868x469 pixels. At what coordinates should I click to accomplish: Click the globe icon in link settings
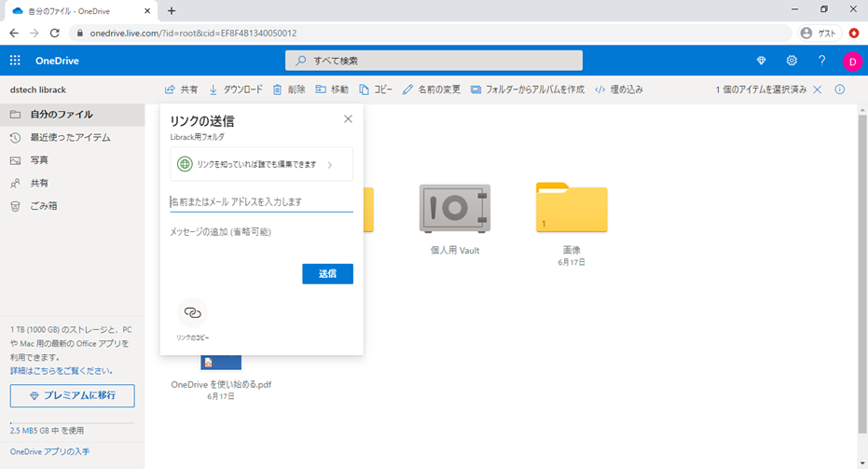pos(185,164)
